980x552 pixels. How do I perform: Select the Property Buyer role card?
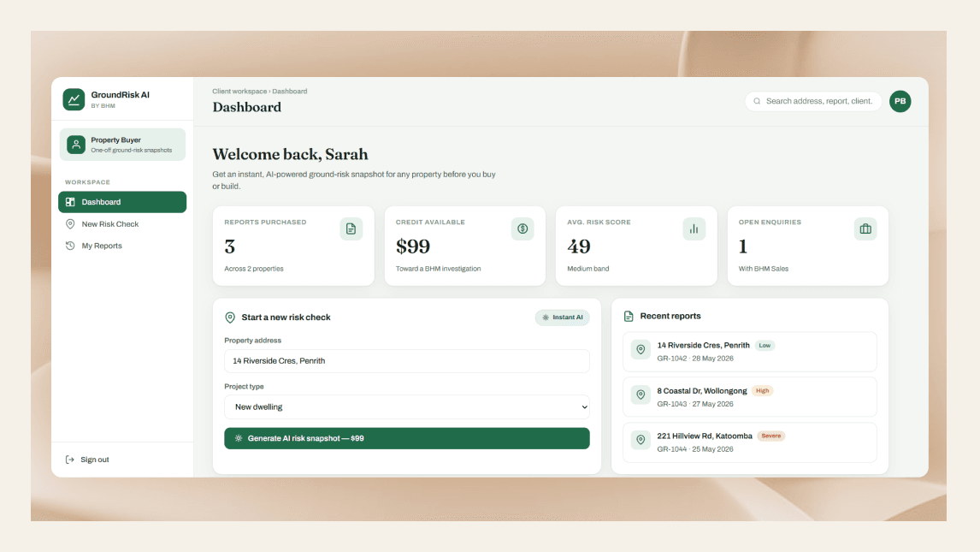(122, 145)
